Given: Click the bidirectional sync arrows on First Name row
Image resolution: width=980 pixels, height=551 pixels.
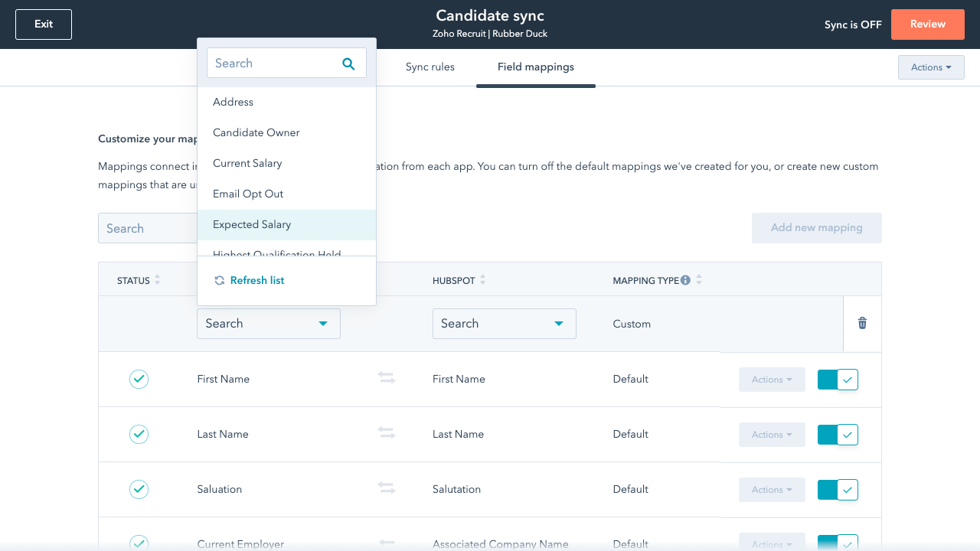Looking at the screenshot, I should (x=387, y=378).
